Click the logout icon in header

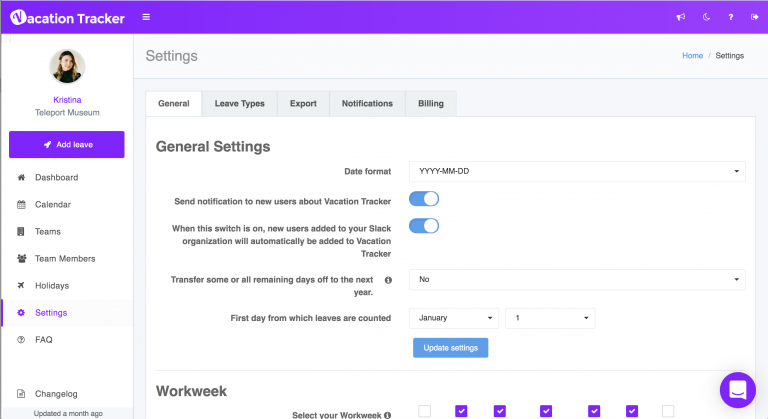[754, 17]
